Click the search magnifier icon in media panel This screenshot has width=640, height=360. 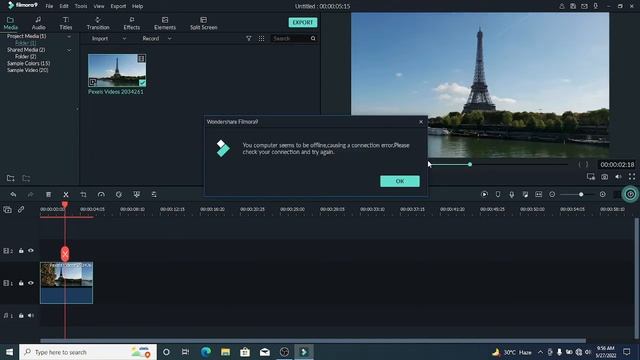313,38
